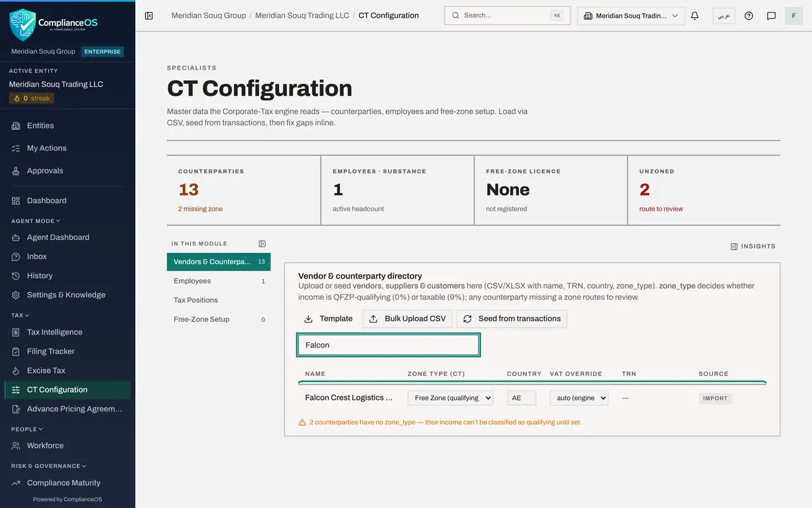Image resolution: width=812 pixels, height=508 pixels.
Task: Click the Insights panel icon
Action: [x=734, y=246]
